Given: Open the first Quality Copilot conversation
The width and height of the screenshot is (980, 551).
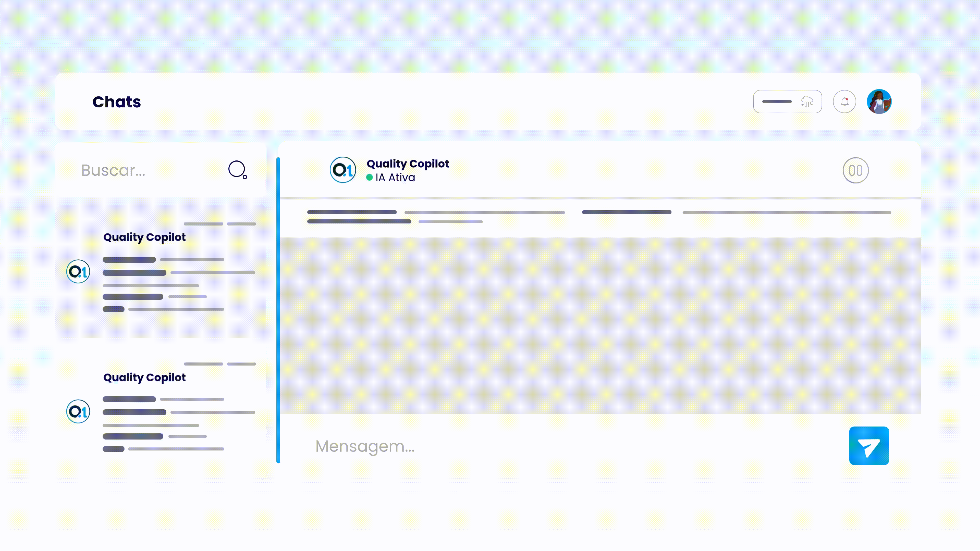Looking at the screenshot, I should [x=144, y=237].
